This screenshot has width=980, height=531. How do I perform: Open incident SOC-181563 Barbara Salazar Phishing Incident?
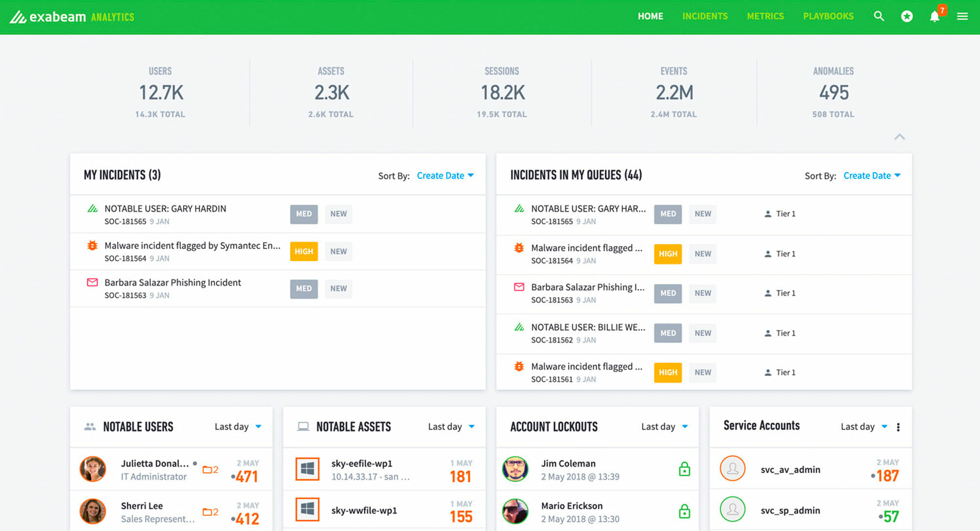click(172, 282)
